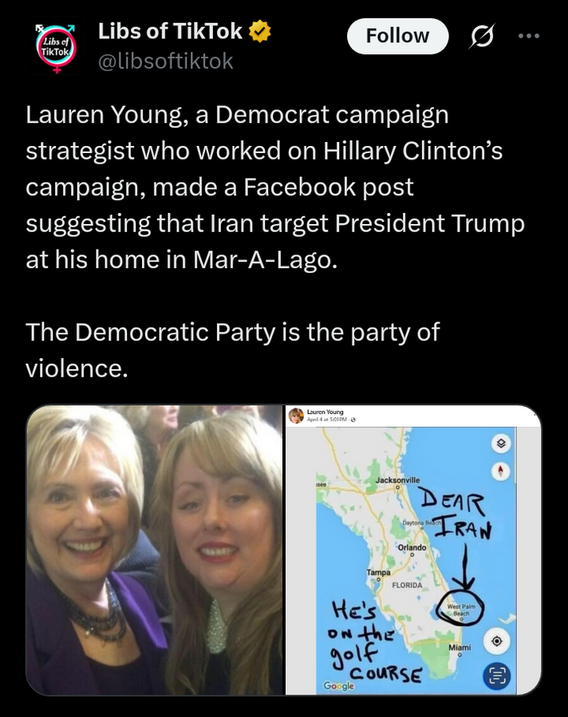Tap the my-location target icon on the map
568x717 pixels.
497,641
